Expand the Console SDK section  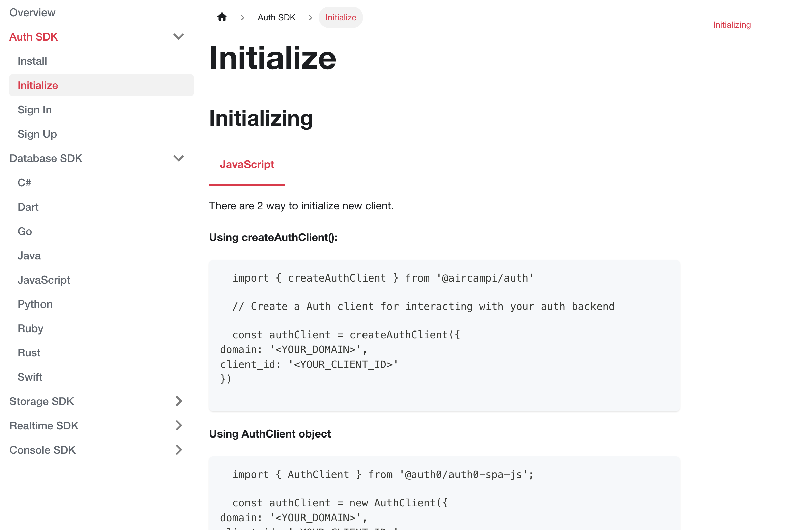[x=178, y=450]
